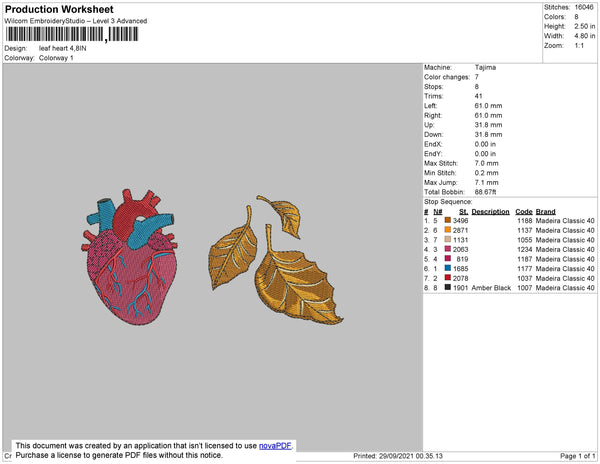Click the 'Amber Black' description

[491, 288]
